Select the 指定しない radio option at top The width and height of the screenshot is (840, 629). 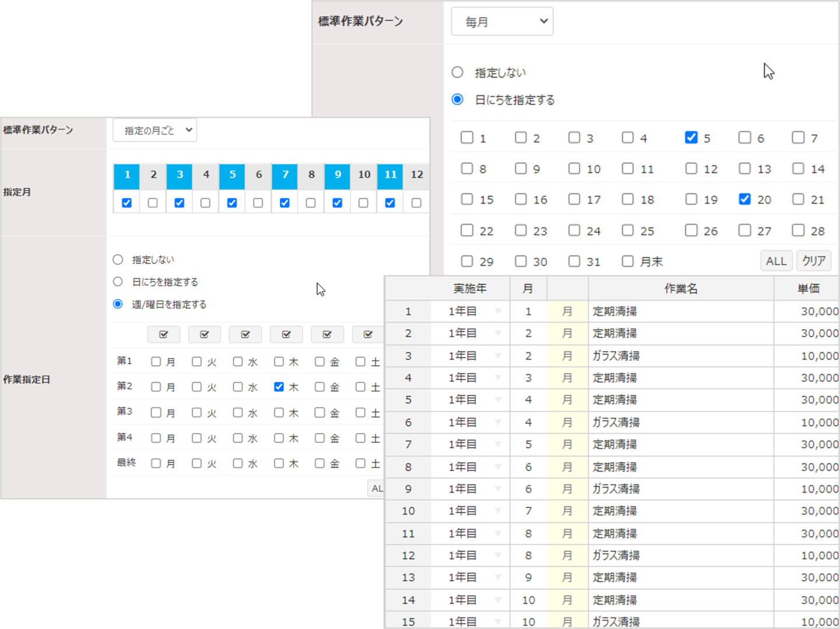(x=457, y=72)
